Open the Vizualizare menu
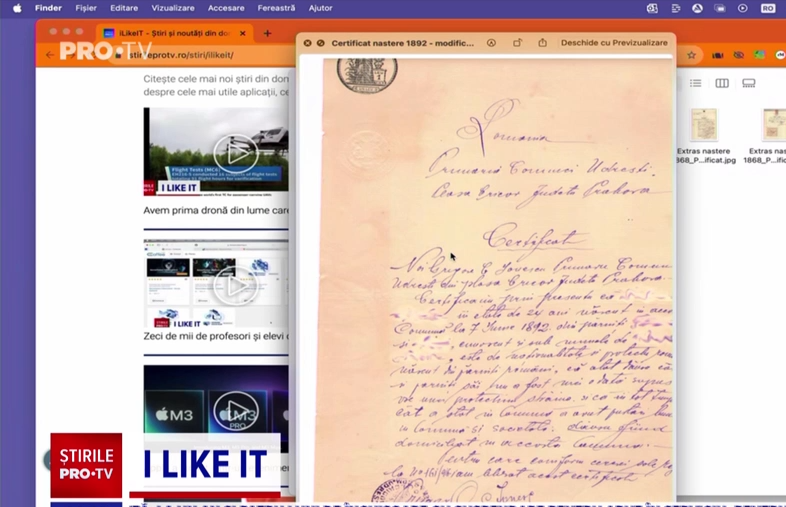Image resolution: width=786 pixels, height=507 pixels. [x=173, y=8]
